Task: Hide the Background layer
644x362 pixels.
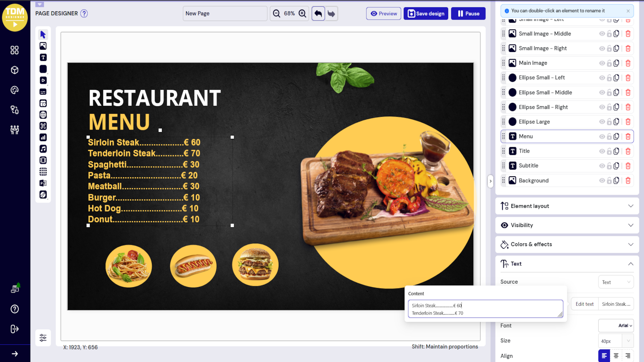Action: click(x=602, y=180)
